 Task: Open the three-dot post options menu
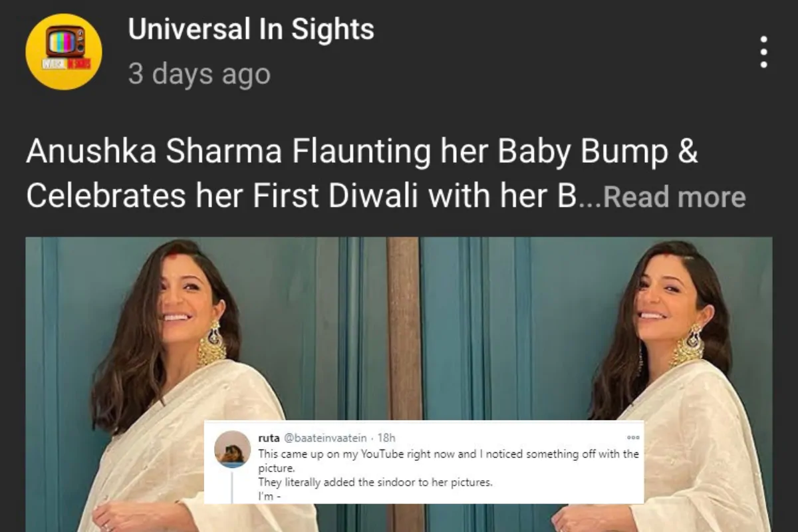[763, 52]
